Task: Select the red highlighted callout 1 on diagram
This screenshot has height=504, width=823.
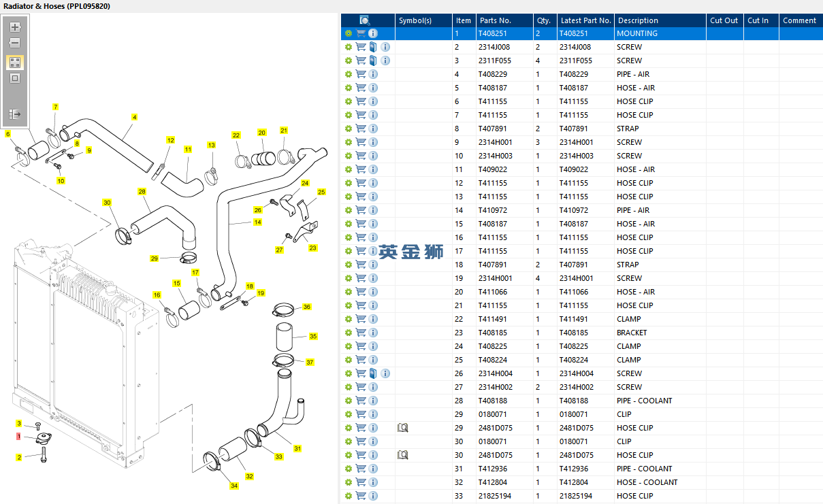Action: point(19,436)
